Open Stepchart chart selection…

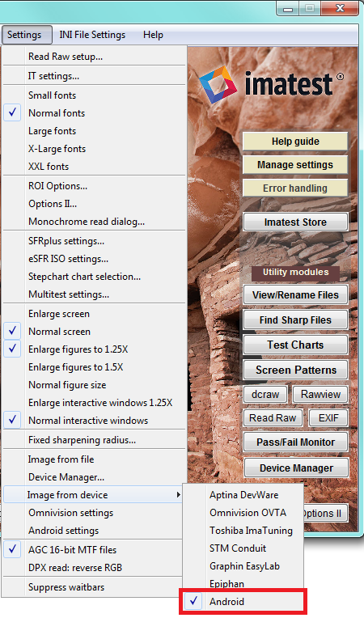(x=95, y=277)
